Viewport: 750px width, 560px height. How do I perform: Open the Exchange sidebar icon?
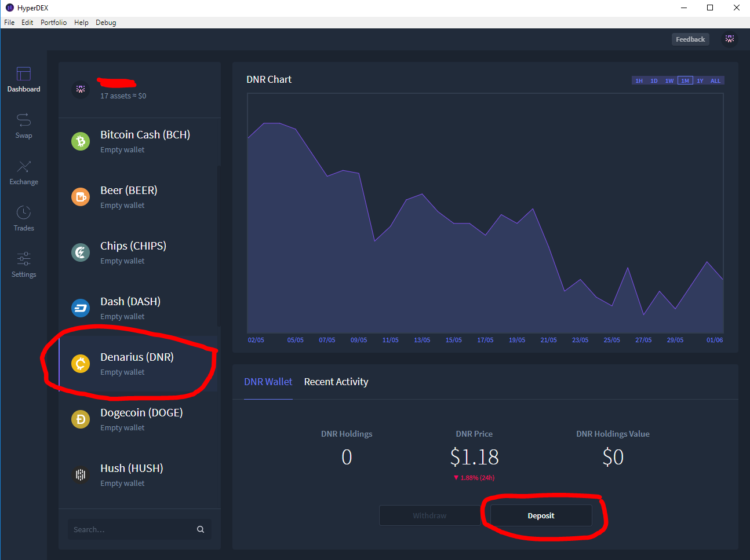tap(24, 167)
